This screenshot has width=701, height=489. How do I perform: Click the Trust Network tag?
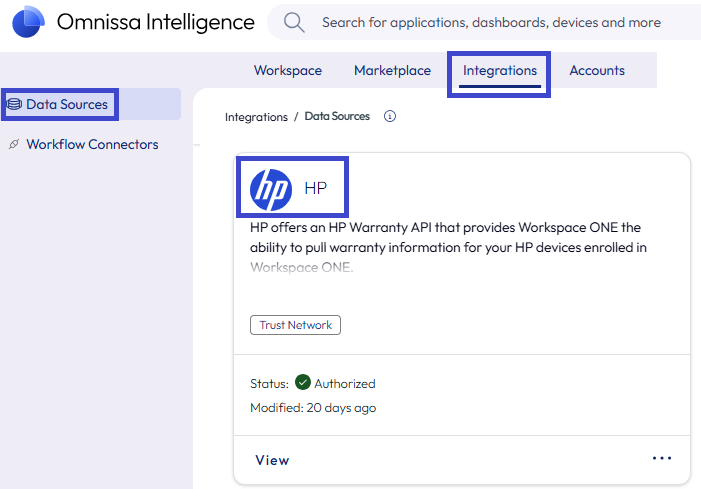[x=296, y=325]
